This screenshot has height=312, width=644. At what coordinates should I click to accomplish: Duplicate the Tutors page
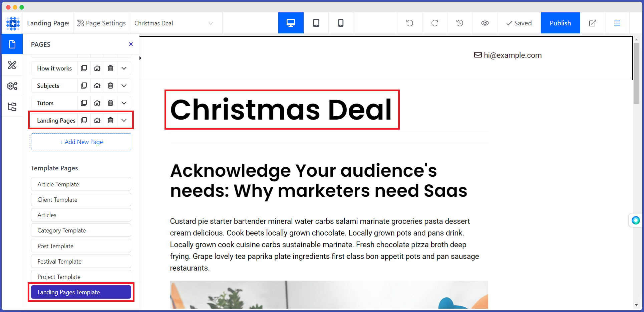pos(84,103)
